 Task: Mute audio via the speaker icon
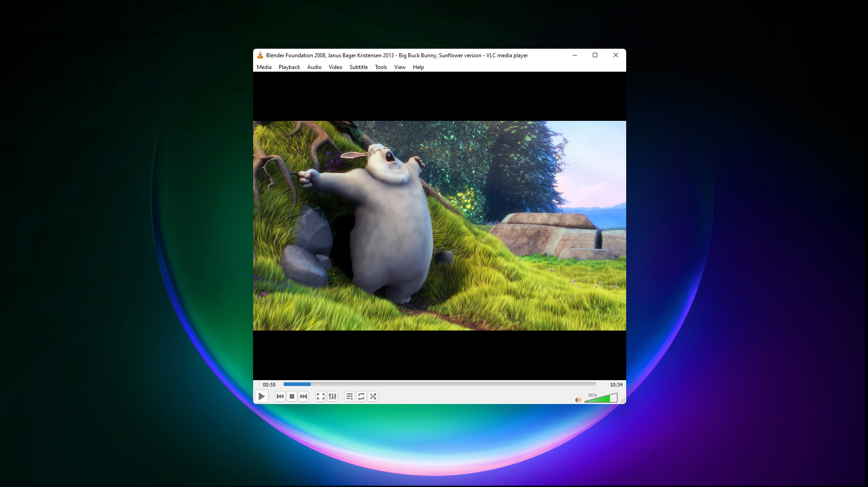coord(577,400)
